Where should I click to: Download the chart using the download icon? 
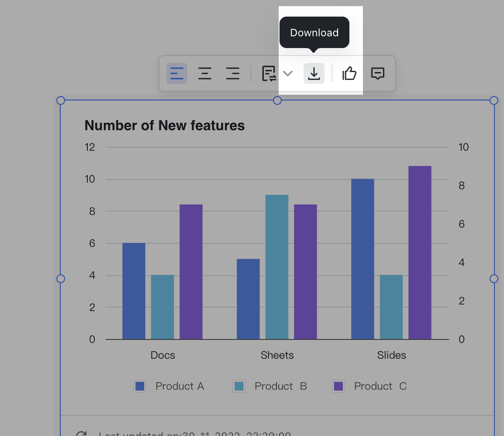(x=314, y=73)
